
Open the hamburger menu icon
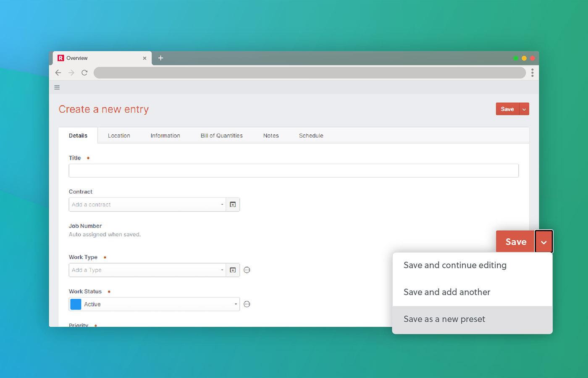click(x=57, y=87)
